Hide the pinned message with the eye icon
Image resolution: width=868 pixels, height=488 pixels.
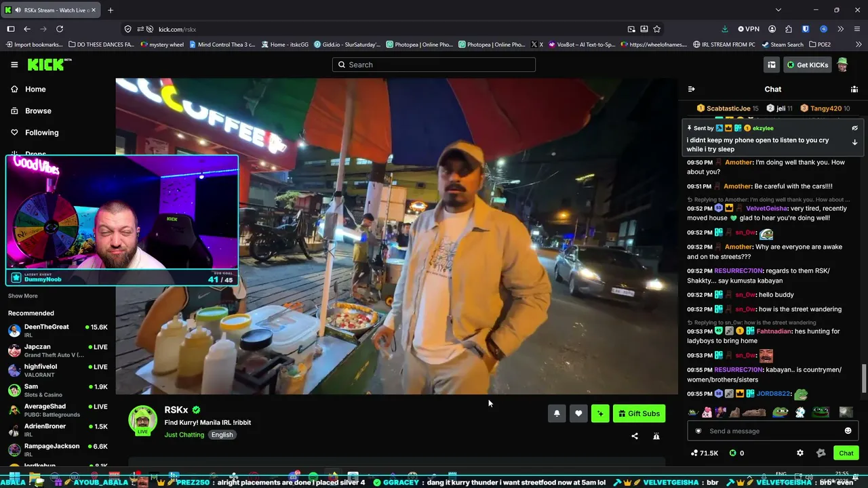click(854, 128)
